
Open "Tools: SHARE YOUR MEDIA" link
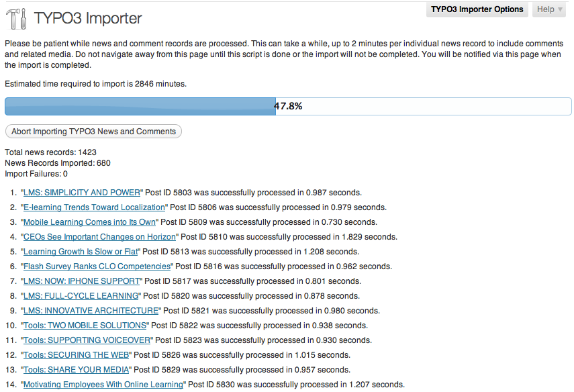pyautogui.click(x=76, y=370)
